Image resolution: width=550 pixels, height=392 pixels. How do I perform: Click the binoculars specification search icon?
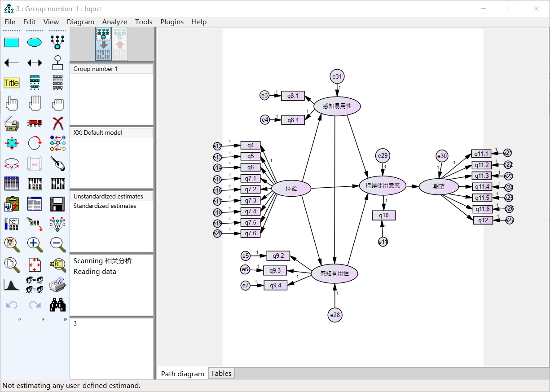(x=57, y=305)
